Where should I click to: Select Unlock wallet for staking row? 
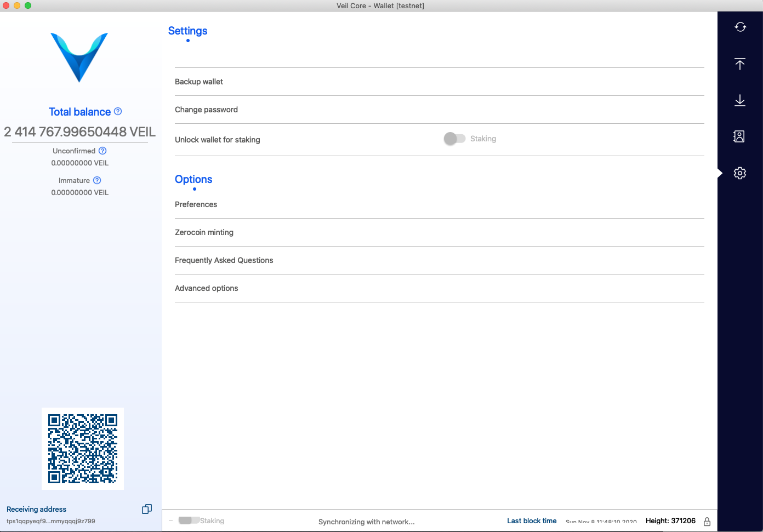pos(440,140)
